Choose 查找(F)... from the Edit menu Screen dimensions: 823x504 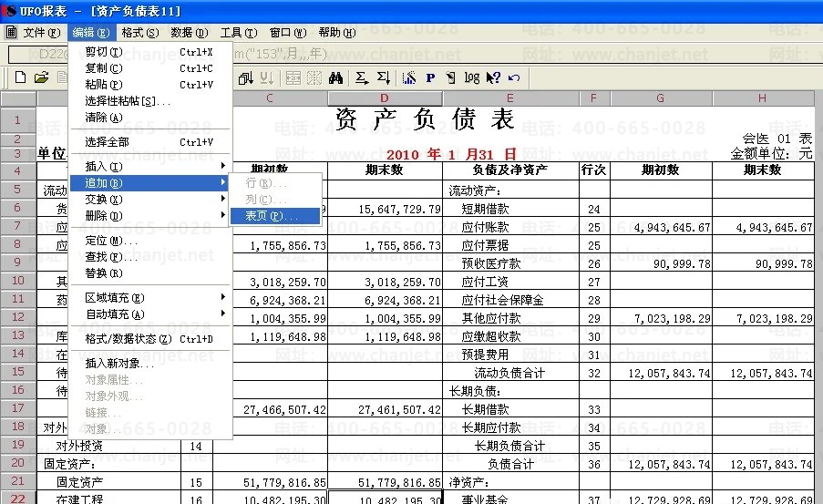[150, 257]
